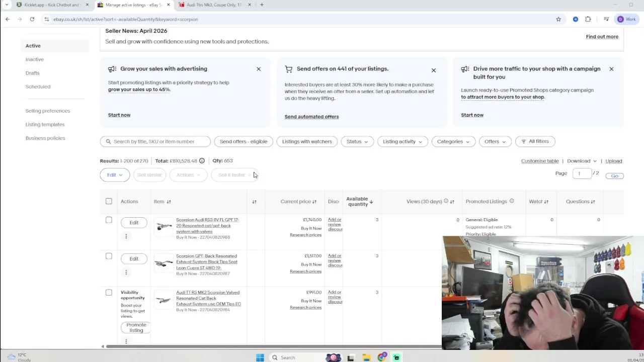
Task: Expand the Categories filter dropdown
Action: click(453, 141)
